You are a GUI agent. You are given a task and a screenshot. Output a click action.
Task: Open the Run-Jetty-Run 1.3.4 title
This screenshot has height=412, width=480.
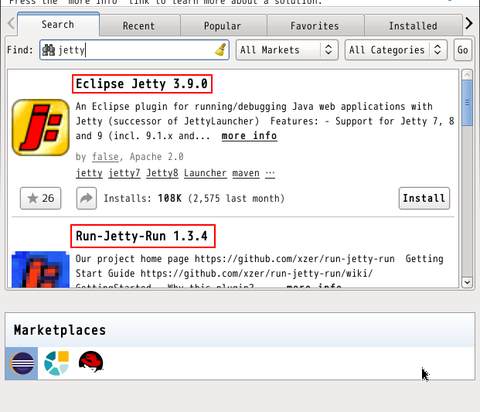click(143, 236)
